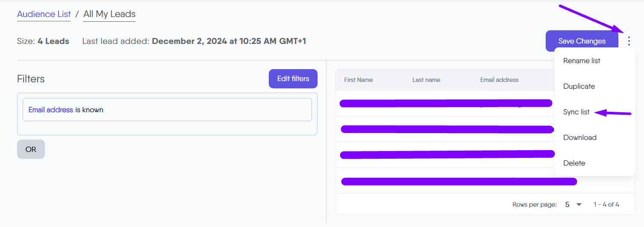Go back to Audience List breadcrumb
Image resolution: width=644 pixels, height=227 pixels.
(x=44, y=14)
